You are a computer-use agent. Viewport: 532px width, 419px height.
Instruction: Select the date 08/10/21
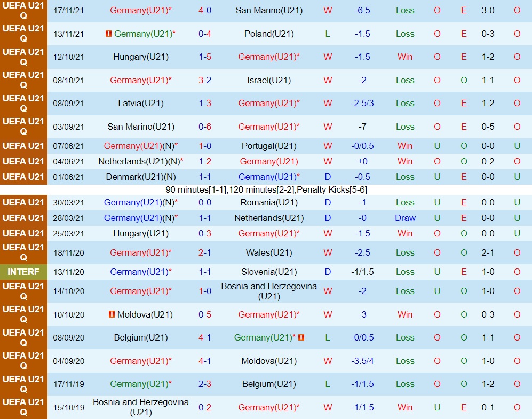(x=68, y=81)
